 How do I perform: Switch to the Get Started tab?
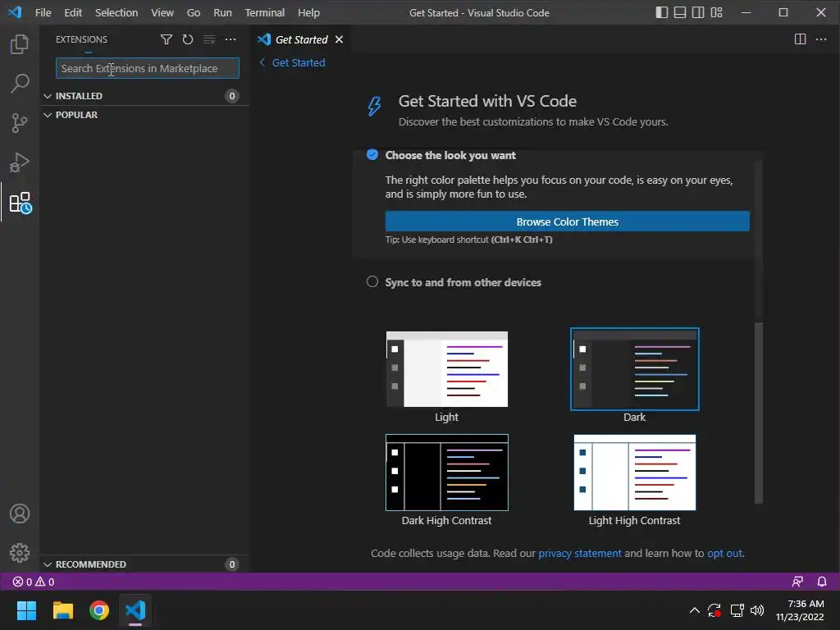tap(302, 39)
